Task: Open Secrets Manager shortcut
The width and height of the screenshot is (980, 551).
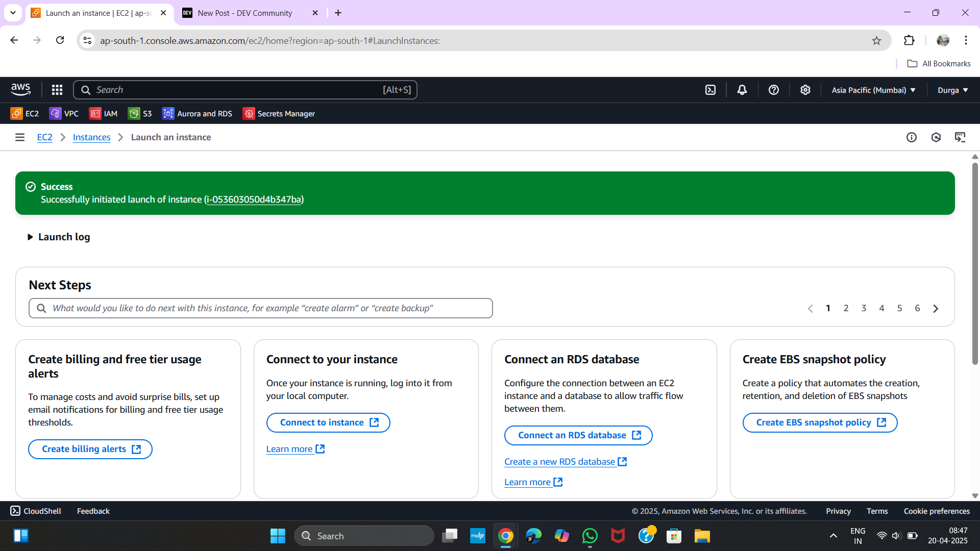Action: pos(279,114)
